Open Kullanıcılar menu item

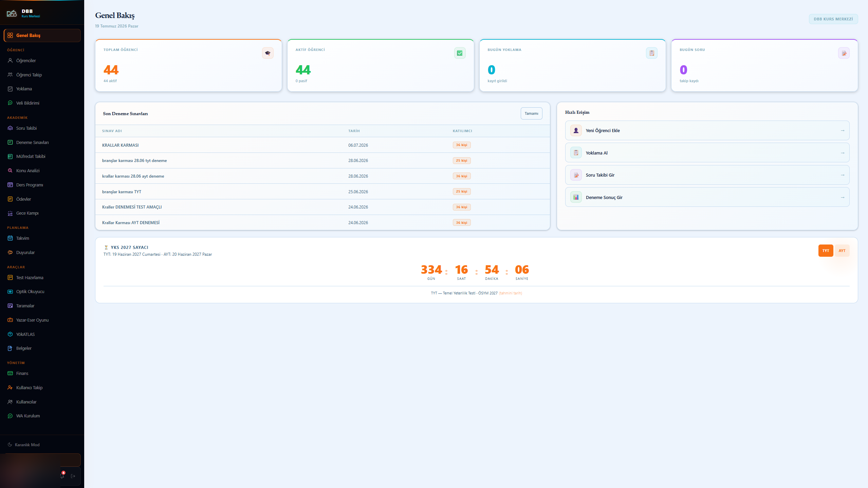42,402
